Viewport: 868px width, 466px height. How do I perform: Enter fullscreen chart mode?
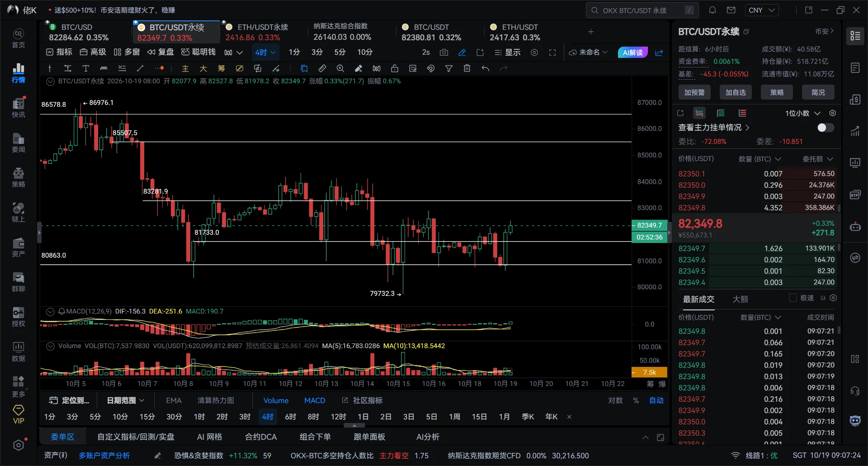pyautogui.click(x=552, y=52)
